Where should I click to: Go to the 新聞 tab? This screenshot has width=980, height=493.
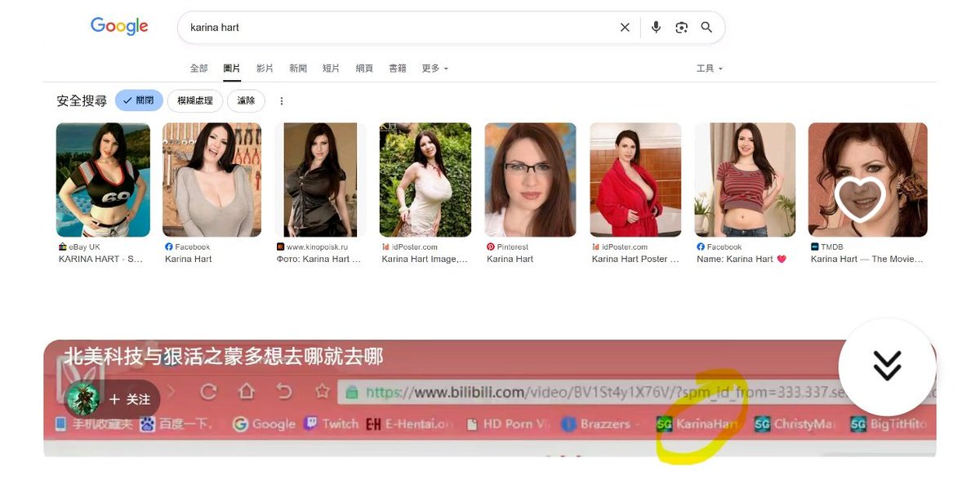tap(298, 69)
